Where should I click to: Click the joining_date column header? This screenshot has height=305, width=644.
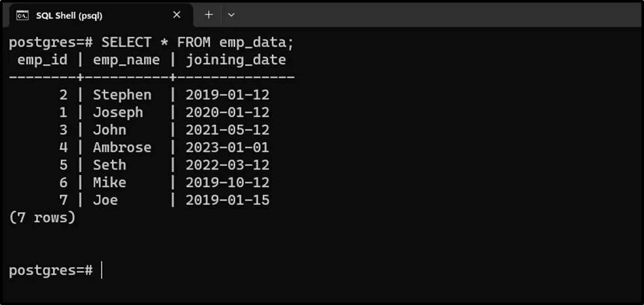click(236, 60)
